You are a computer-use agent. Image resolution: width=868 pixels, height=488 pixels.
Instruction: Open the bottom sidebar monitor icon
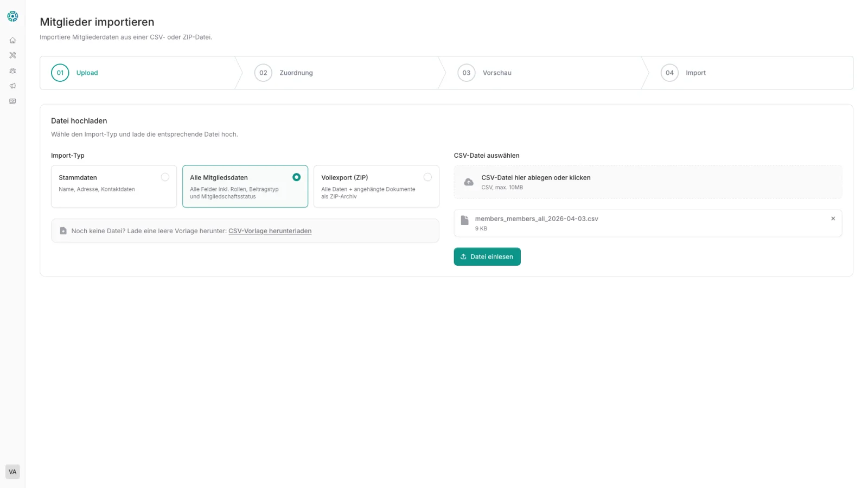click(12, 101)
